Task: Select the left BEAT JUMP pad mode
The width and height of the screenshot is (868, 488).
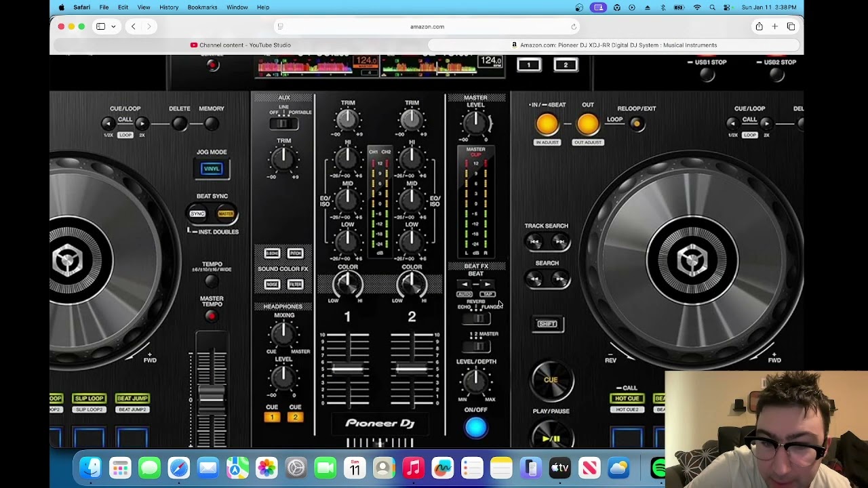Action: point(132,399)
